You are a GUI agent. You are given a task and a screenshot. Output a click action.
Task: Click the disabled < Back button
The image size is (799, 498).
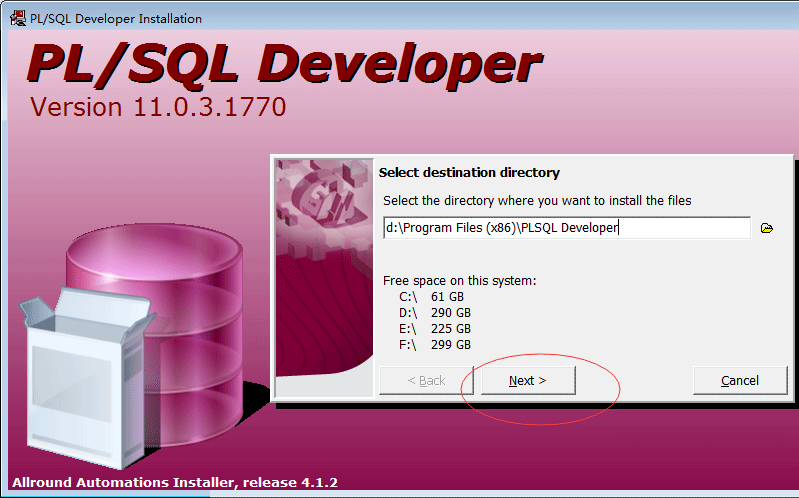click(426, 380)
